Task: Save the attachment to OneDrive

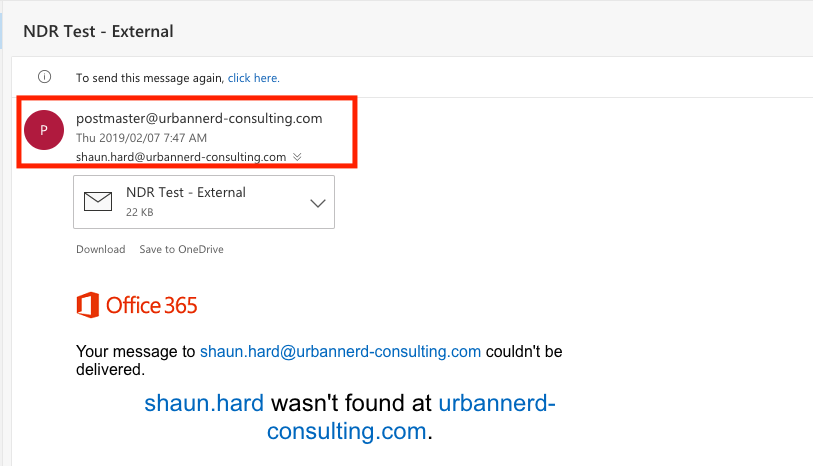Action: point(181,249)
